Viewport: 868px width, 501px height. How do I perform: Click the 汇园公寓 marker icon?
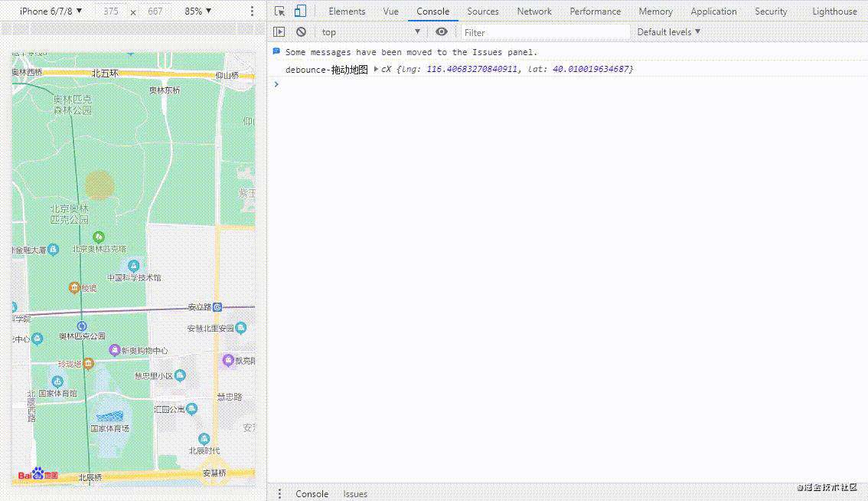[191, 408]
